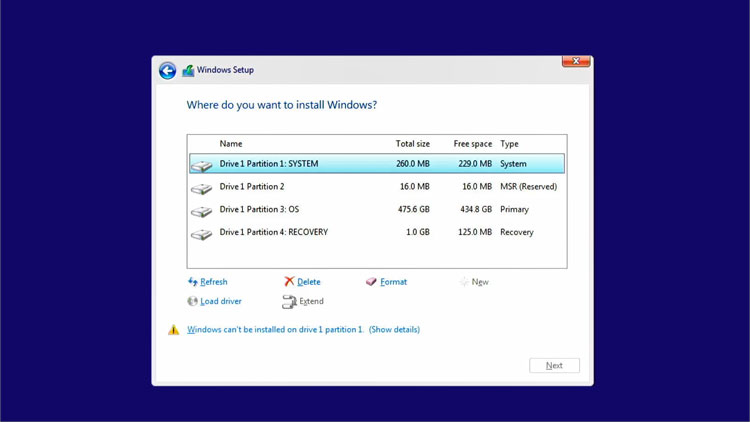Click the Format eraser icon
The height and width of the screenshot is (422, 750).
371,281
